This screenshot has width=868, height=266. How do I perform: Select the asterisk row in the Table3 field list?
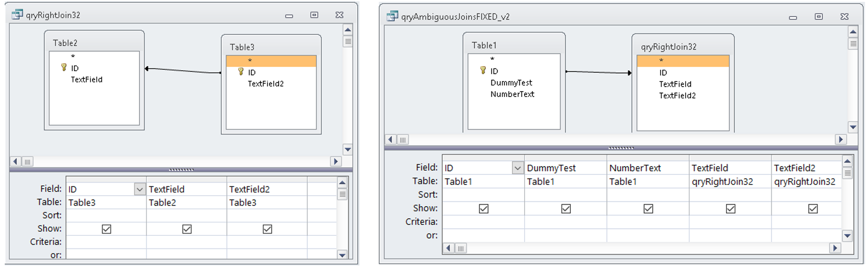[271, 61]
